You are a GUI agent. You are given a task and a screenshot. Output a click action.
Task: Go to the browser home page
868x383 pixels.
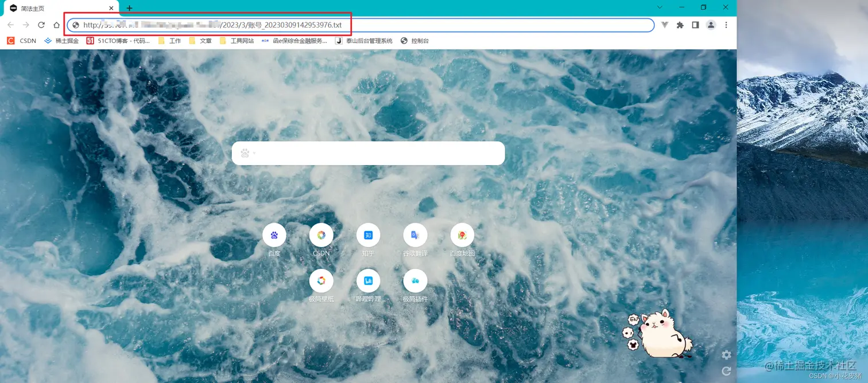[x=56, y=25]
